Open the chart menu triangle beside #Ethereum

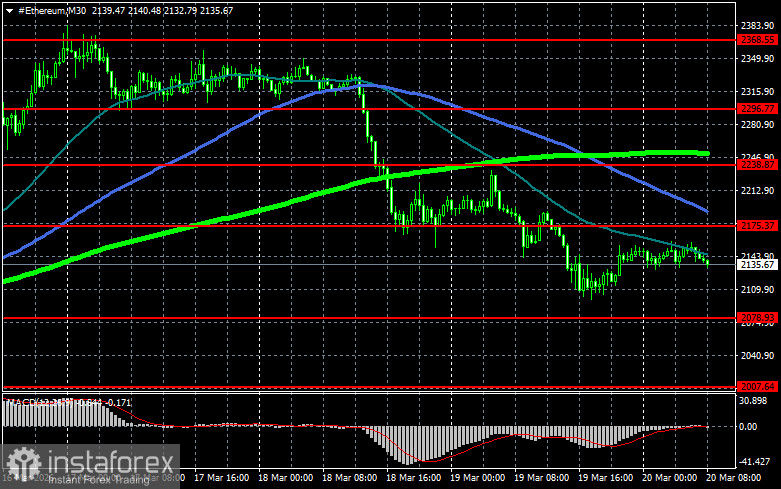(9, 11)
